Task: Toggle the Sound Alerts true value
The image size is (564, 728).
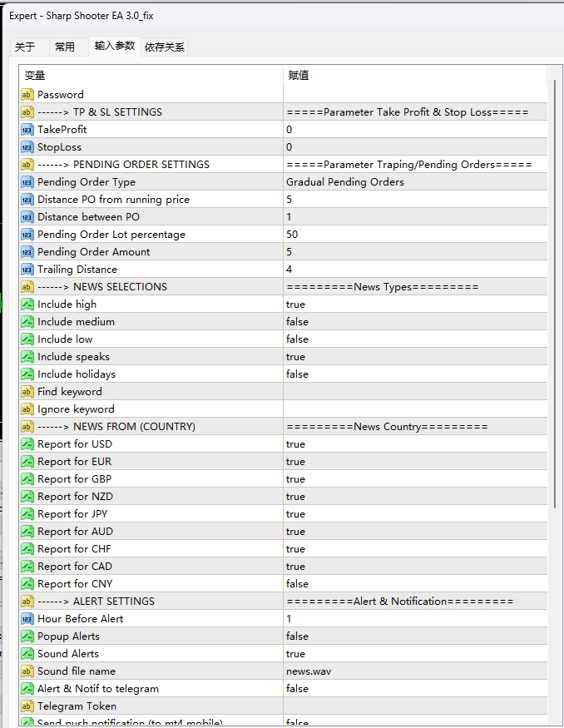Action: tap(415, 654)
